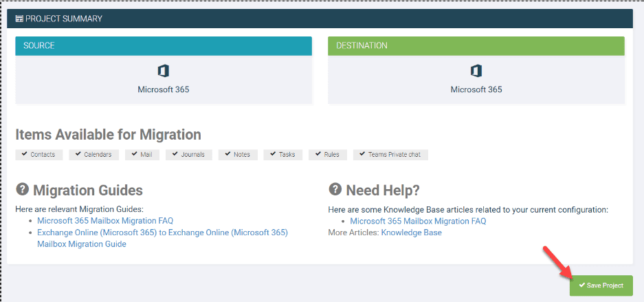Click the Destination Microsoft 365 Office icon

[x=476, y=71]
